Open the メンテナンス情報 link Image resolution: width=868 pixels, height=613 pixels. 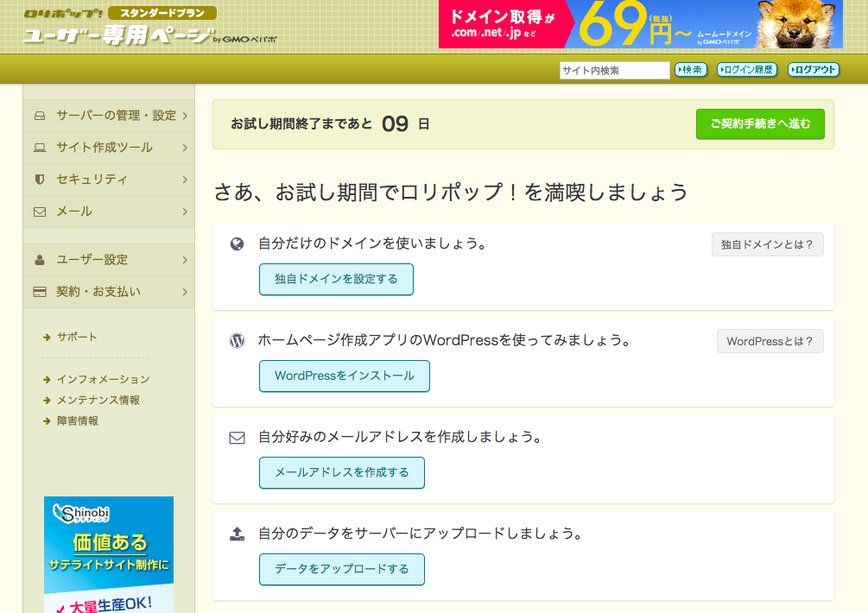coord(98,401)
